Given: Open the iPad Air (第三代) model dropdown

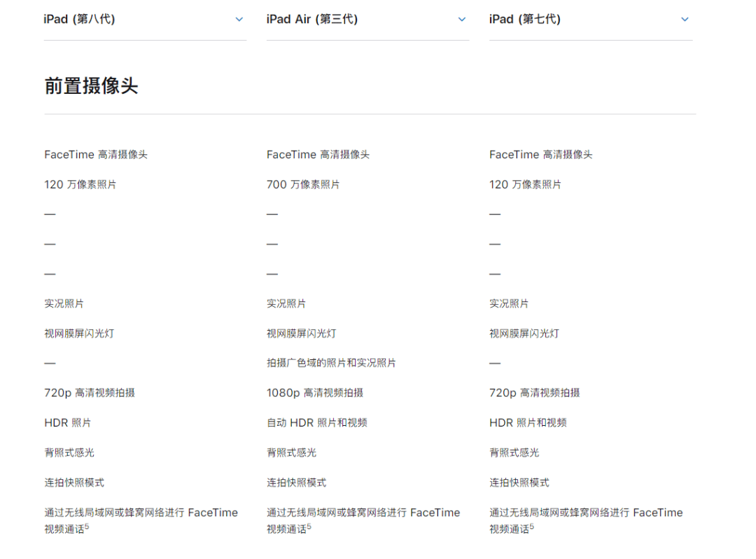Looking at the screenshot, I should (x=368, y=20).
